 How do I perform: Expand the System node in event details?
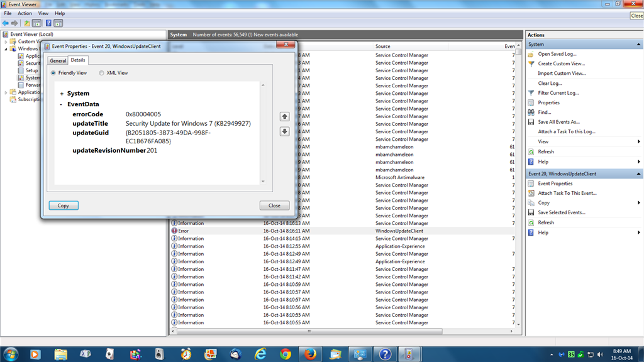[x=62, y=94]
